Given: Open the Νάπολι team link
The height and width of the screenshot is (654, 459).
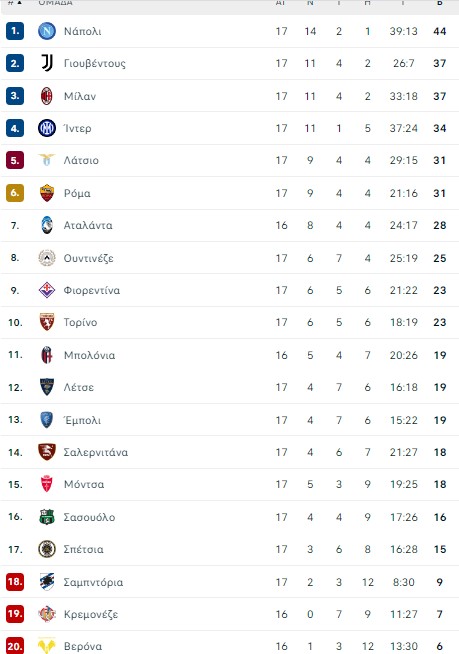Looking at the screenshot, I should tap(82, 31).
